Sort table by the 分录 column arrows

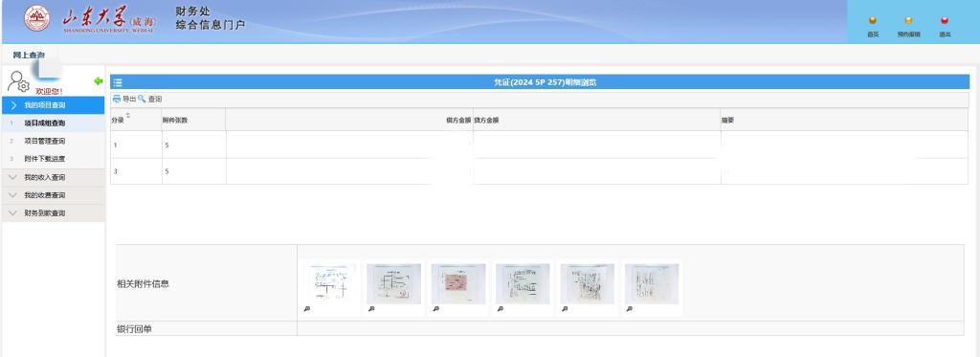coord(128,116)
